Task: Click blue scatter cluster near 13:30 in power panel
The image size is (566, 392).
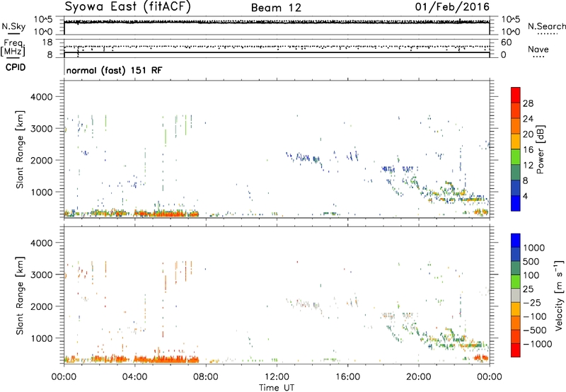Action: pos(304,158)
